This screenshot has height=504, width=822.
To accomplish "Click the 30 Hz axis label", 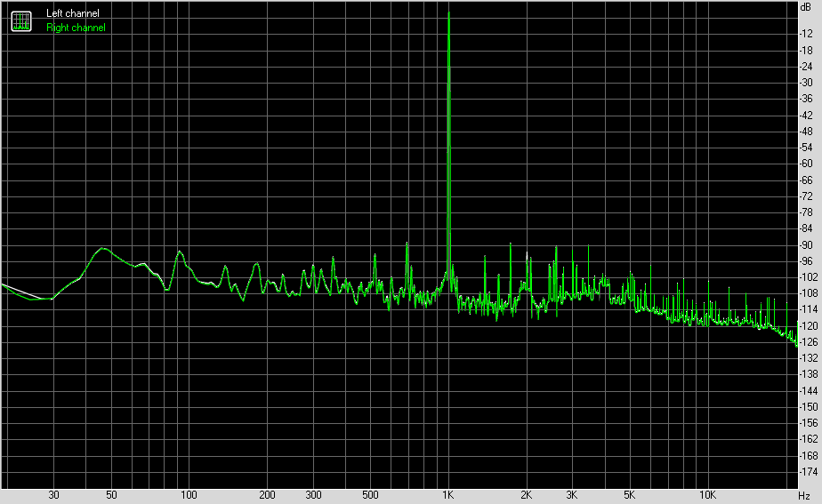I will point(53,494).
